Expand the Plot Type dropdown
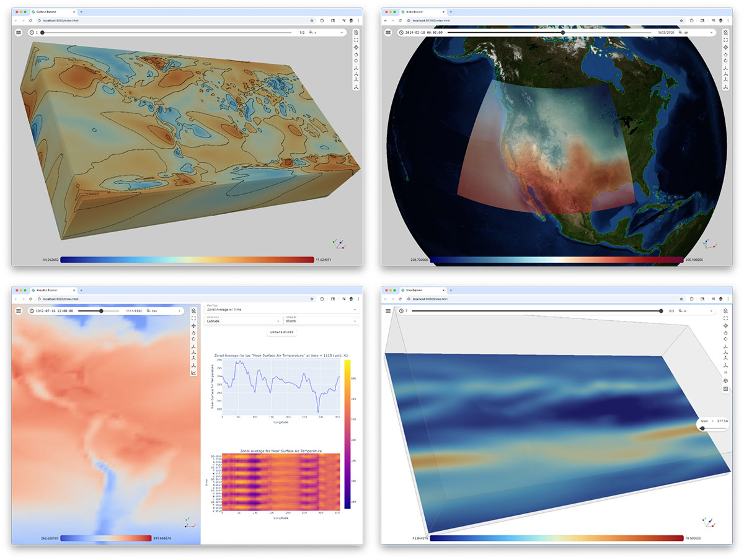This screenshot has width=744, height=560. tap(281, 308)
